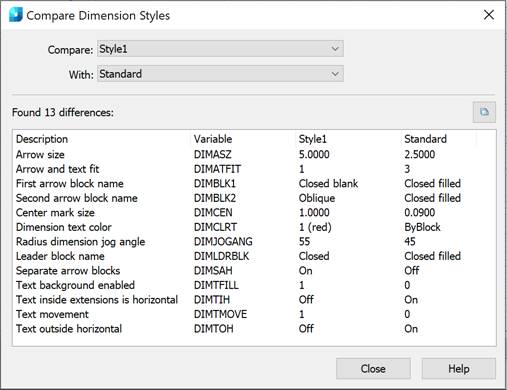Select Text background enabled row

click(x=254, y=285)
